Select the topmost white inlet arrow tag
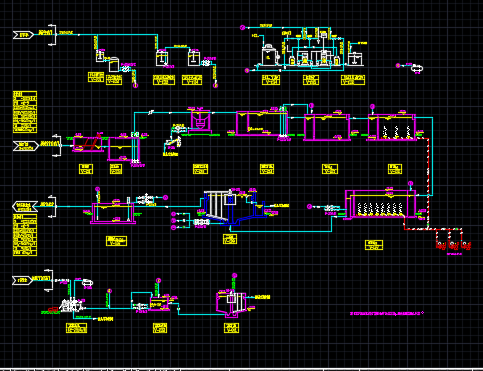The height and width of the screenshot is (371, 483). pyautogui.click(x=23, y=35)
